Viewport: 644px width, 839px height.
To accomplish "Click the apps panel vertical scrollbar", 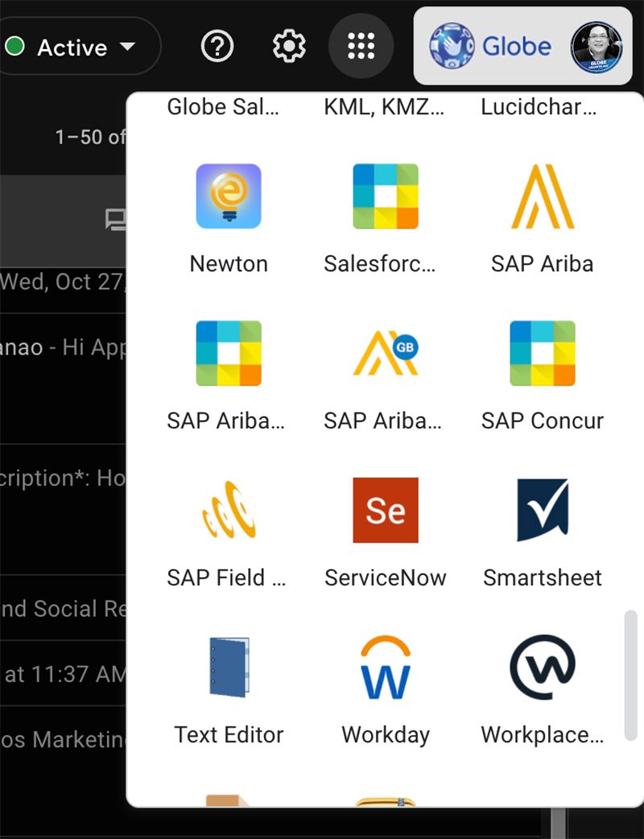I will [x=630, y=675].
